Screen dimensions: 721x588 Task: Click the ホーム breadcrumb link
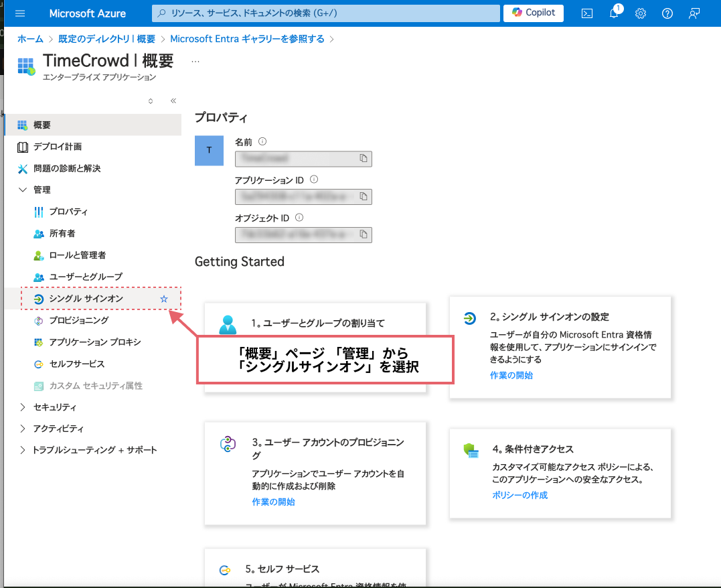[x=30, y=39]
